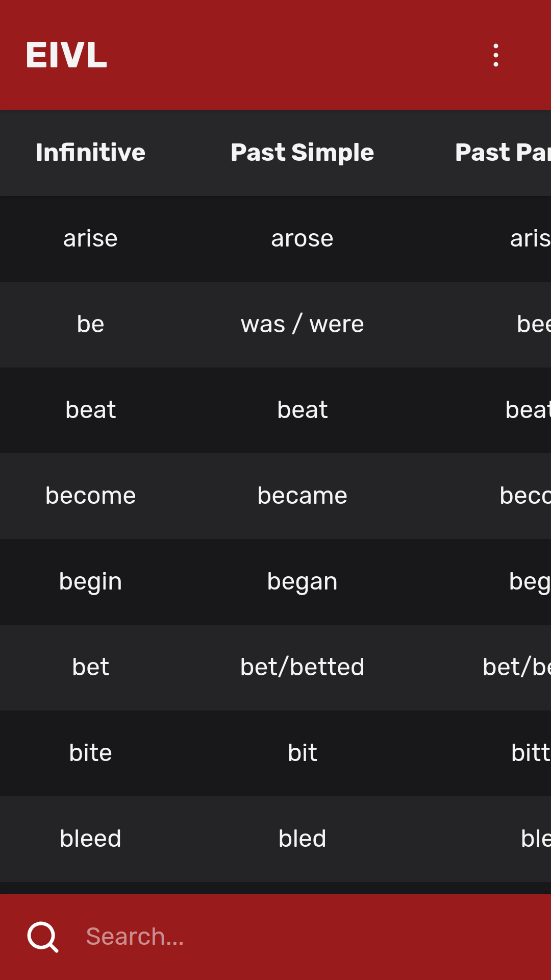Tap the verb begin
The image size is (551, 980).
90,581
